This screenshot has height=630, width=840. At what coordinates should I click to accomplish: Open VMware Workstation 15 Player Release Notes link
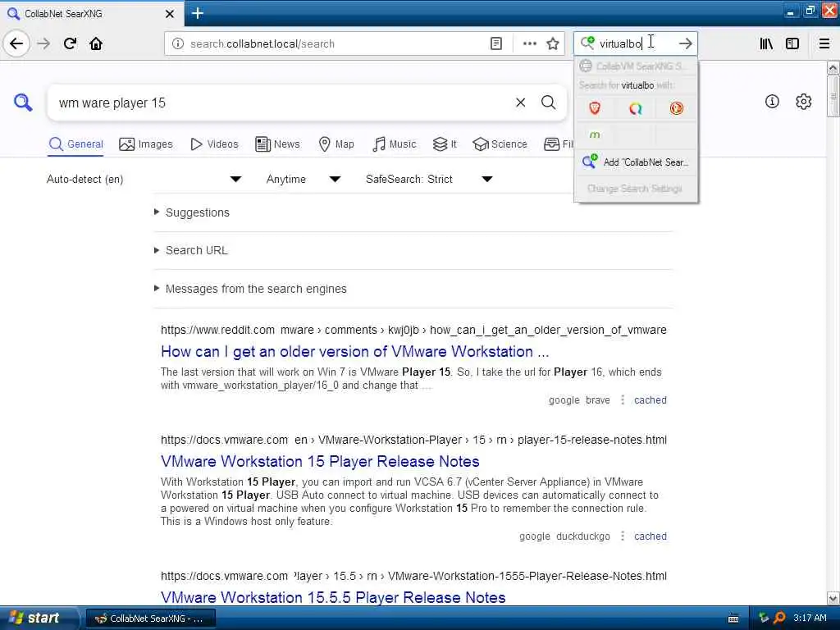(320, 461)
